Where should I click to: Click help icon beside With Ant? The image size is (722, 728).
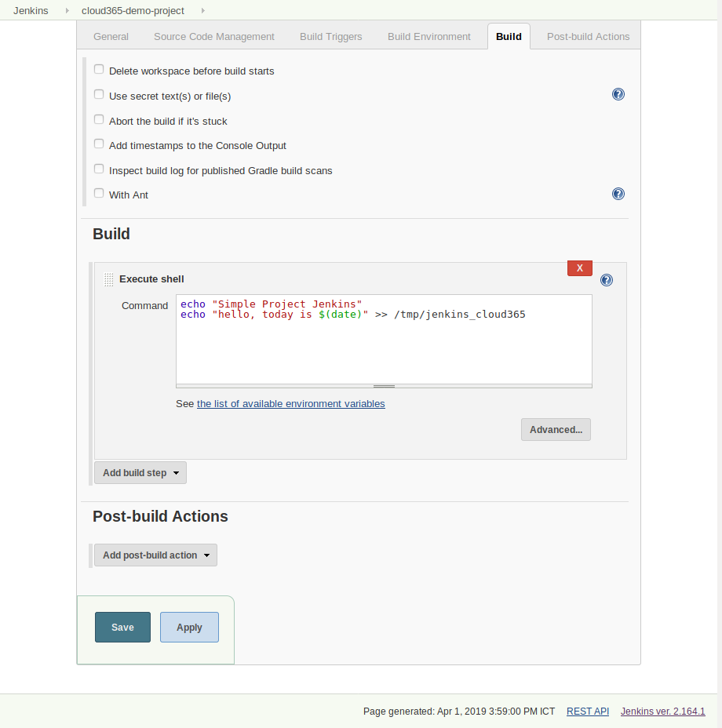click(618, 194)
